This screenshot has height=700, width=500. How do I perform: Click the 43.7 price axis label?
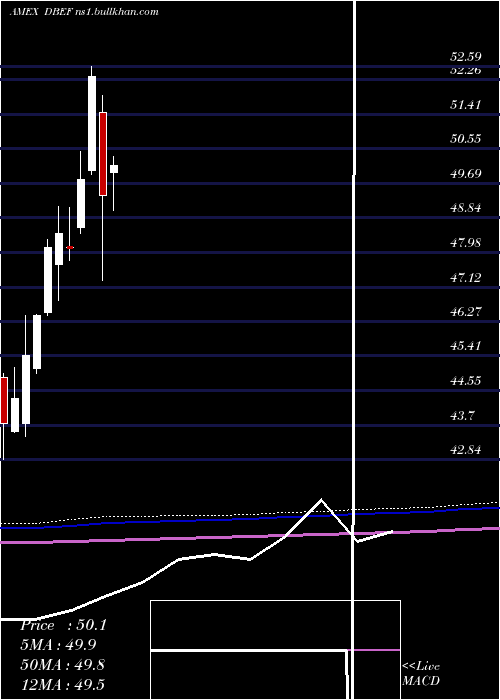point(462,416)
